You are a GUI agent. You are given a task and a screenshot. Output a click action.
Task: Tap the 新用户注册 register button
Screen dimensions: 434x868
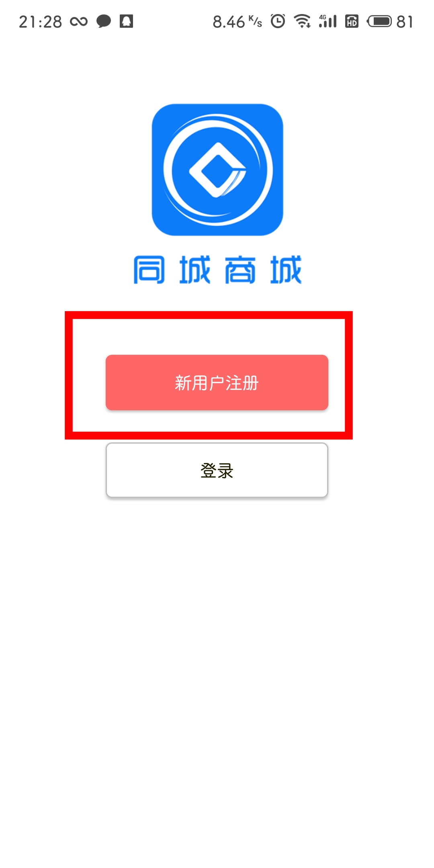tap(217, 382)
